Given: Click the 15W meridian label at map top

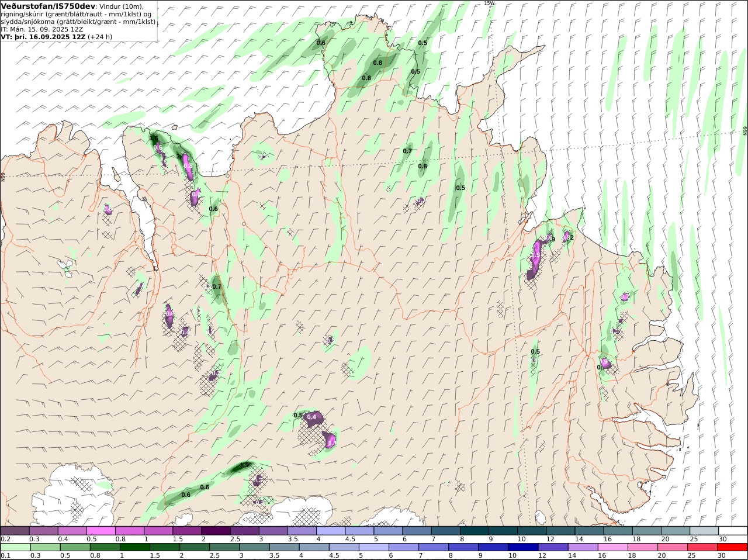Looking at the screenshot, I should [489, 3].
